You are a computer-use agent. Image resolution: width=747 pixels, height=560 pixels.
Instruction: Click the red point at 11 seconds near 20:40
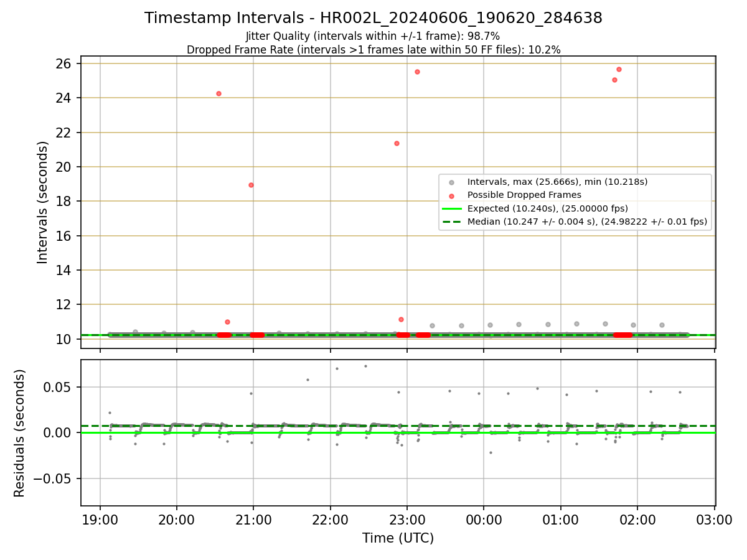227,322
